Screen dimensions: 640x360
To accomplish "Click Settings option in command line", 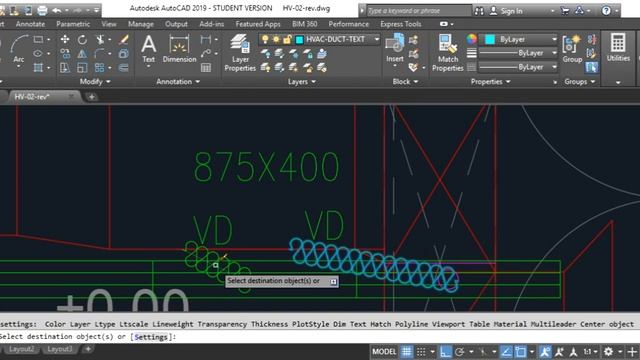I will 151,337.
